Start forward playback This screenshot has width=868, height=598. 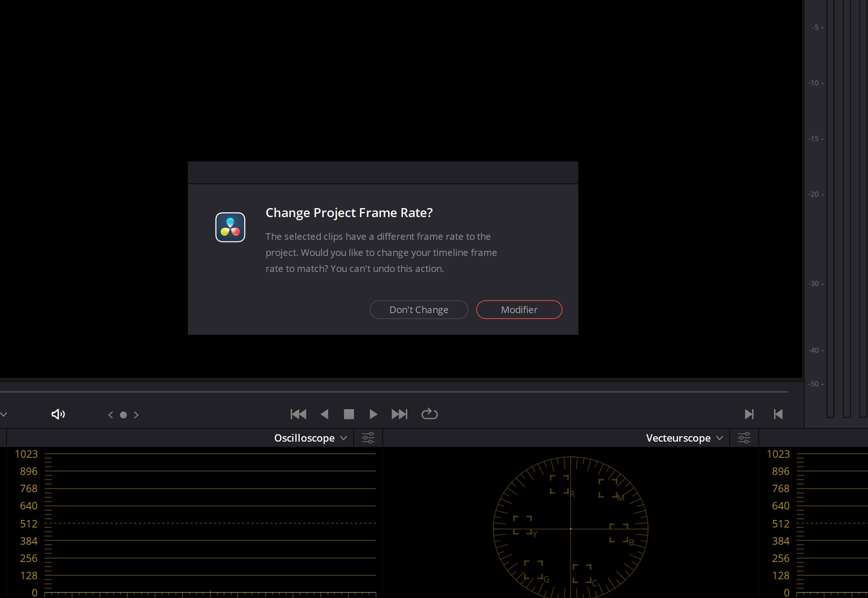point(373,414)
